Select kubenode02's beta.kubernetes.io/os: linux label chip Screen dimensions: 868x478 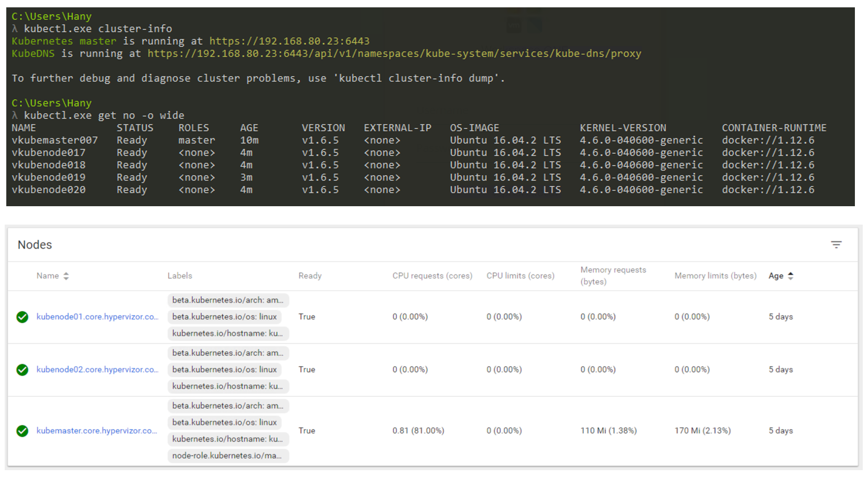(x=224, y=370)
